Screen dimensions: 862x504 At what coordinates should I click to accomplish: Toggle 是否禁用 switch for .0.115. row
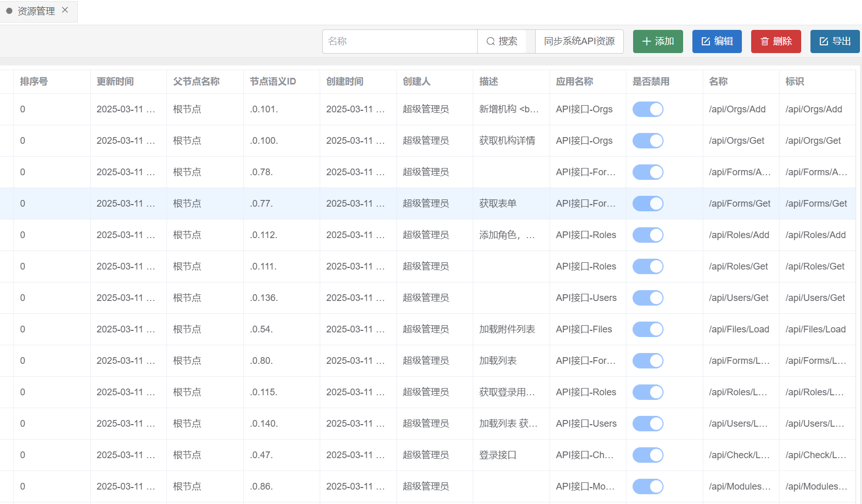tap(648, 392)
